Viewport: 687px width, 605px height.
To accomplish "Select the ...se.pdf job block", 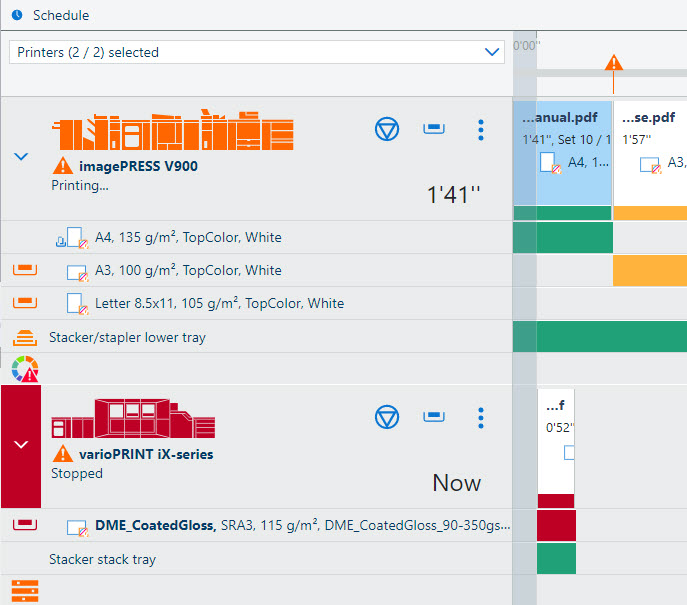I will click(650, 160).
